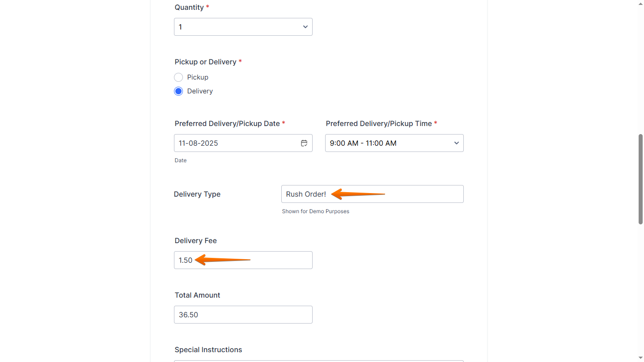Open the calendar icon on delivery date field
The height and width of the screenshot is (362, 644).
coord(304,143)
